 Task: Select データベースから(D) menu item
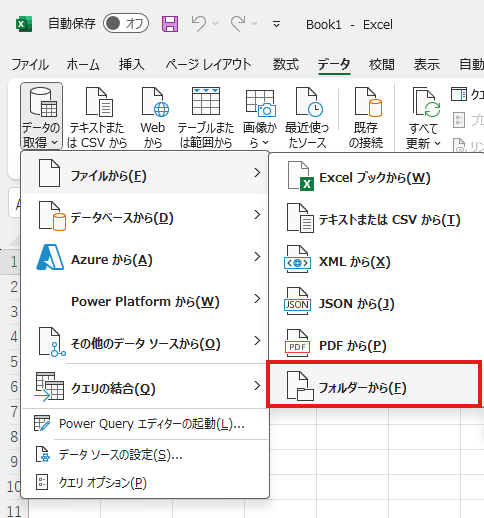pyautogui.click(x=145, y=215)
